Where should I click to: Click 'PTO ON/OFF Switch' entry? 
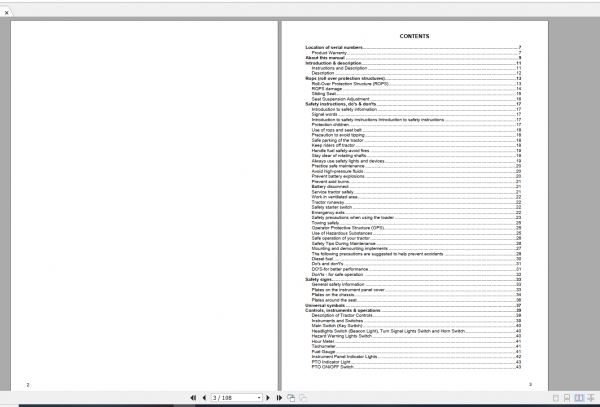point(332,367)
